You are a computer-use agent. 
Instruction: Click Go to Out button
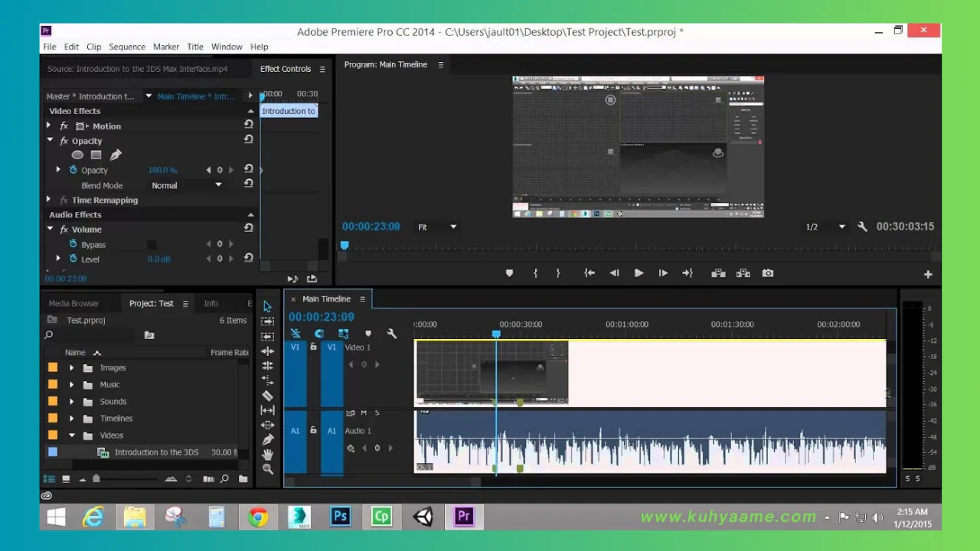(x=688, y=273)
